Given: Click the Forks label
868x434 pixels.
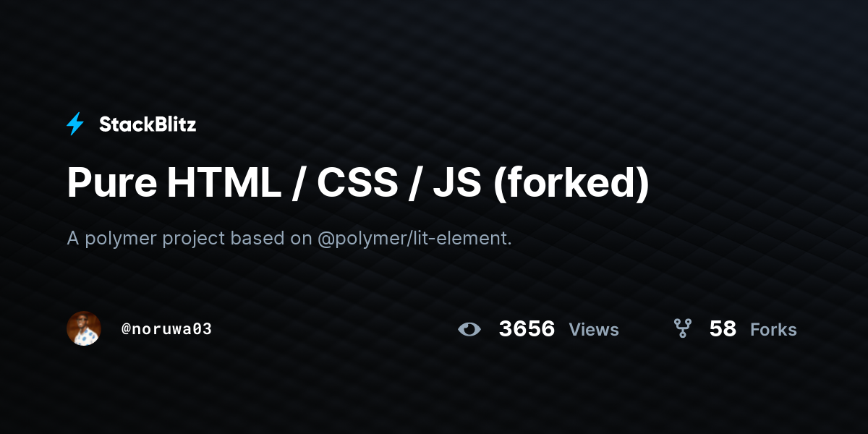Looking at the screenshot, I should (x=773, y=330).
